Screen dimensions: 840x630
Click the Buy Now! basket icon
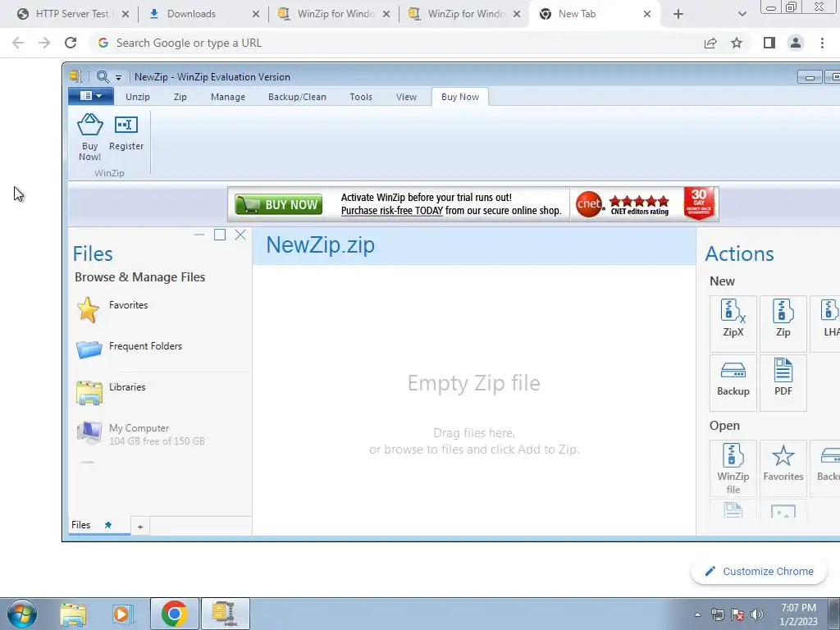(x=89, y=125)
